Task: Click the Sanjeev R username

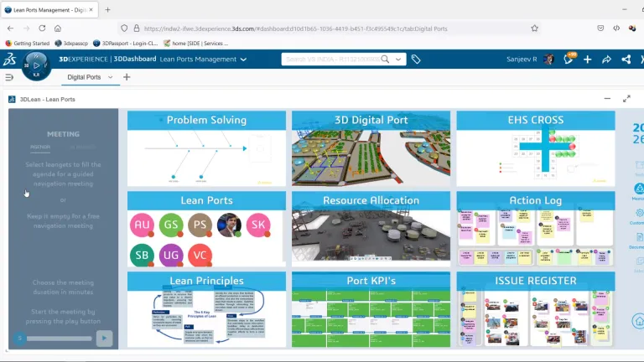Action: (x=522, y=59)
